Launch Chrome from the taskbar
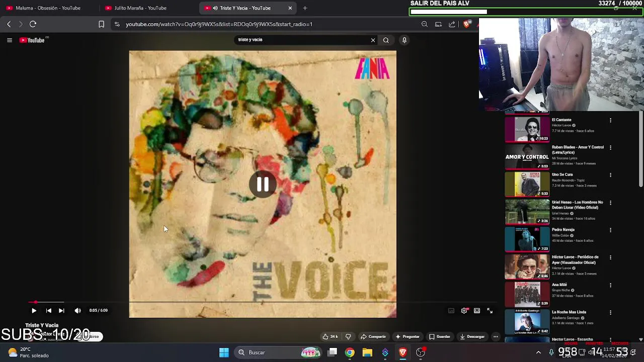644x362 pixels. coord(350,352)
